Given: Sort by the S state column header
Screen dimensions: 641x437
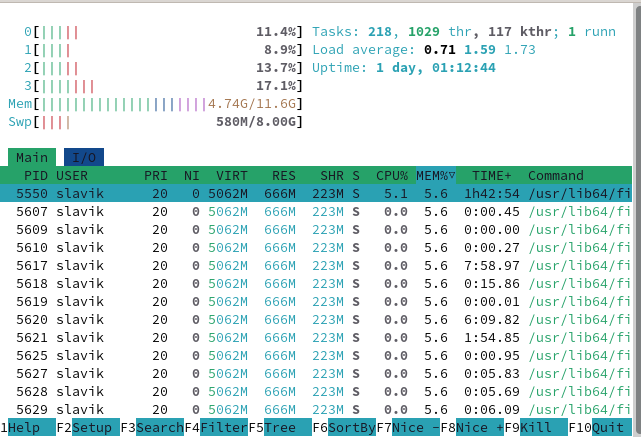Looking at the screenshot, I should 356,175.
